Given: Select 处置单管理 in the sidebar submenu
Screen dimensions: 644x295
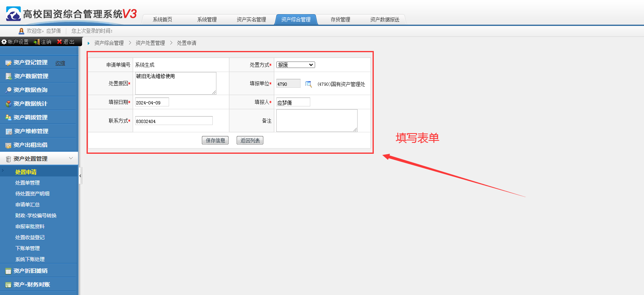Looking at the screenshot, I should pyautogui.click(x=28, y=183).
